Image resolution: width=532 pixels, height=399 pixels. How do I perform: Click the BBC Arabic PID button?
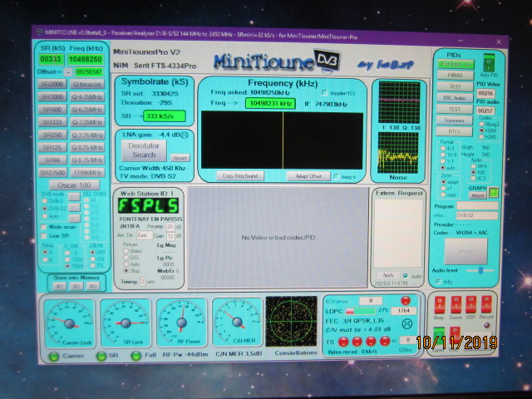click(x=455, y=98)
